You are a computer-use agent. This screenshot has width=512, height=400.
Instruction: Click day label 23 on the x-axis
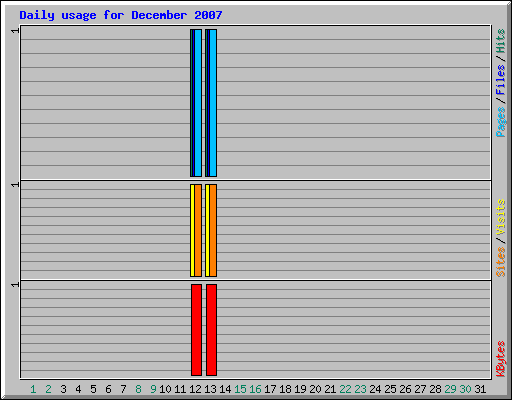360,389
